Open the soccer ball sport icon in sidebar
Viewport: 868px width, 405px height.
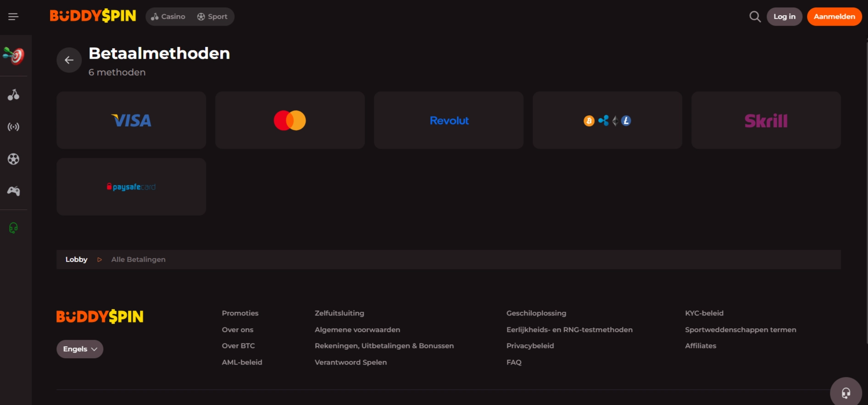click(13, 159)
